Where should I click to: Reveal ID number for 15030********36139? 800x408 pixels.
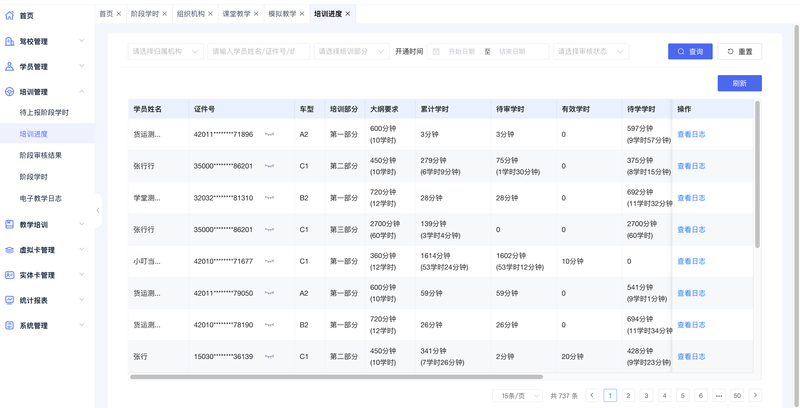tap(269, 356)
